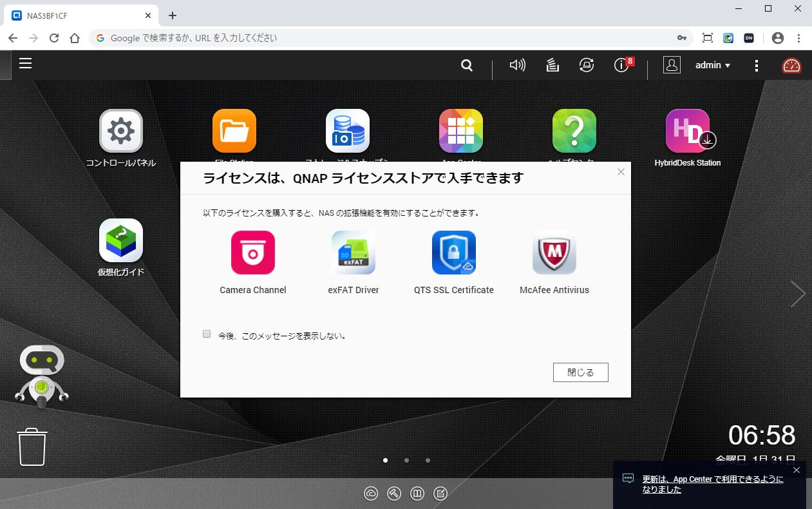Select the exFAT Driver license icon
The image size is (812, 509).
(x=354, y=253)
